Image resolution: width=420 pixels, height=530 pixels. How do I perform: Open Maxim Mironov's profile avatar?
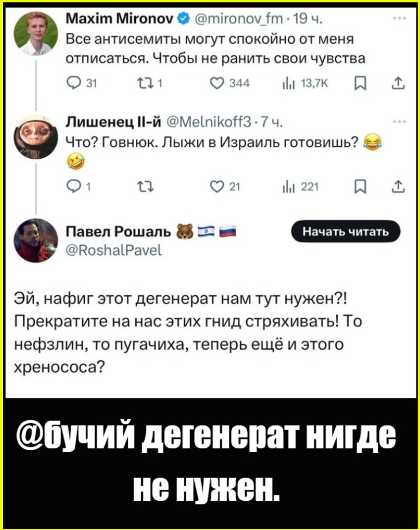pyautogui.click(x=36, y=33)
